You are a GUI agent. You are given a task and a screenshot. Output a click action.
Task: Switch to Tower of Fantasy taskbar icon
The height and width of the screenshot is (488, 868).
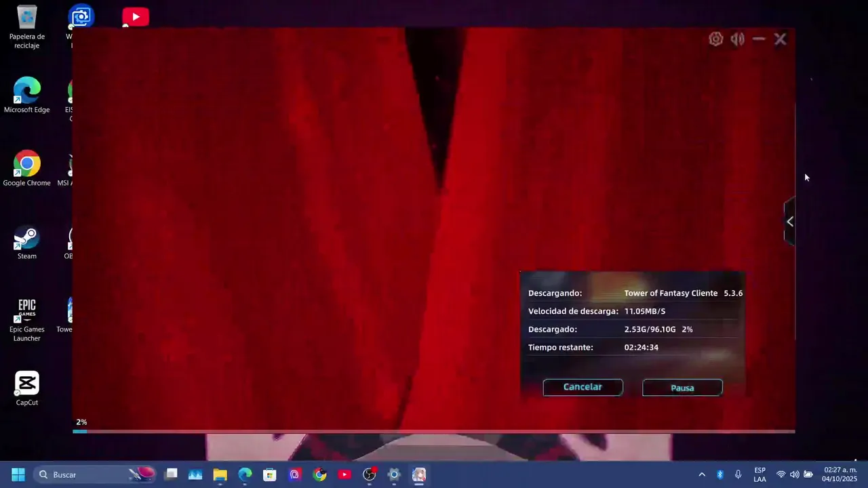click(419, 474)
